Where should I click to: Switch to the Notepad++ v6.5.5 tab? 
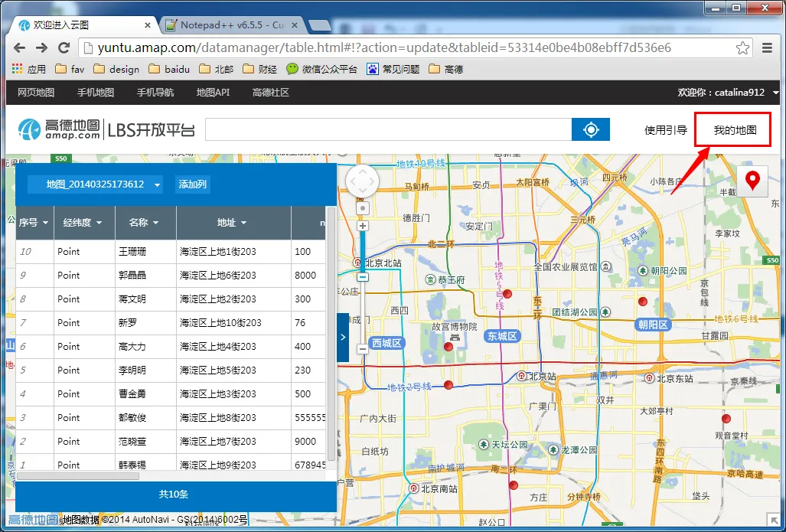pos(233,25)
